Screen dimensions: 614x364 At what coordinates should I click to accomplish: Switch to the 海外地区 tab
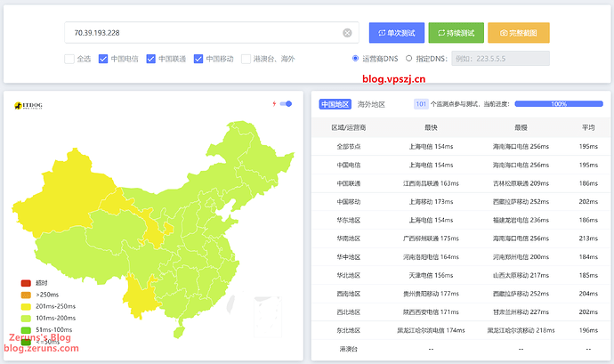371,104
